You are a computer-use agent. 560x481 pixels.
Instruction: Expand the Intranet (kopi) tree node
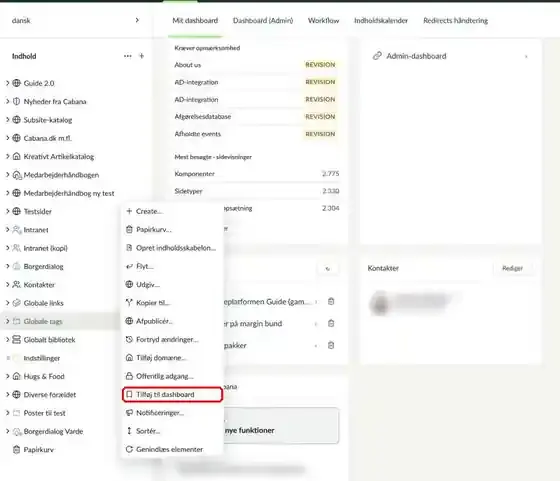pyautogui.click(x=7, y=247)
